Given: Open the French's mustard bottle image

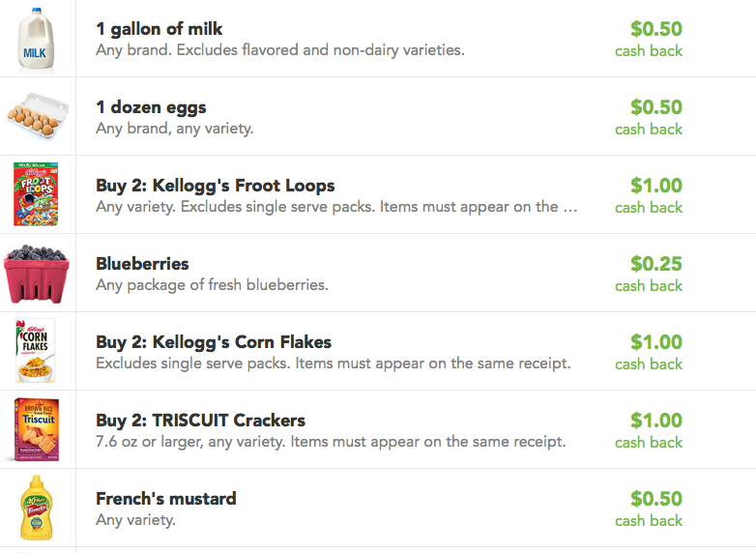Looking at the screenshot, I should click(x=37, y=508).
